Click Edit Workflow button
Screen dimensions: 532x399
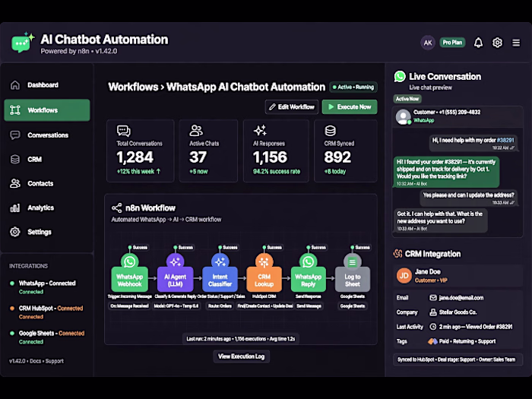tap(292, 107)
